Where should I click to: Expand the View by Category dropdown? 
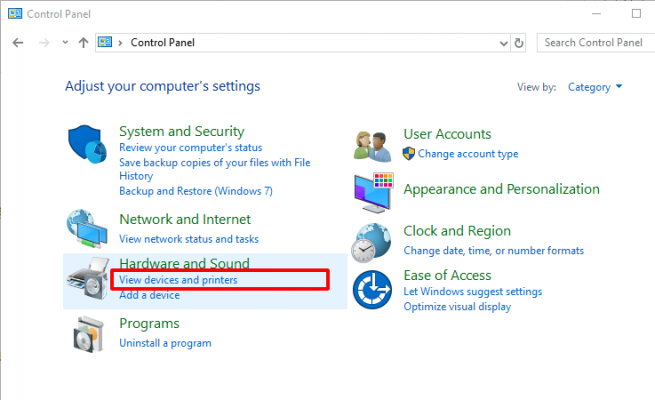595,87
